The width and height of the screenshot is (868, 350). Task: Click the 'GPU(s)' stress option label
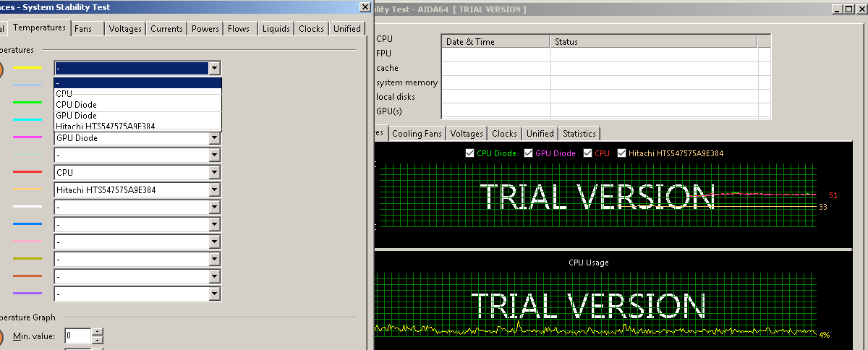tap(389, 111)
